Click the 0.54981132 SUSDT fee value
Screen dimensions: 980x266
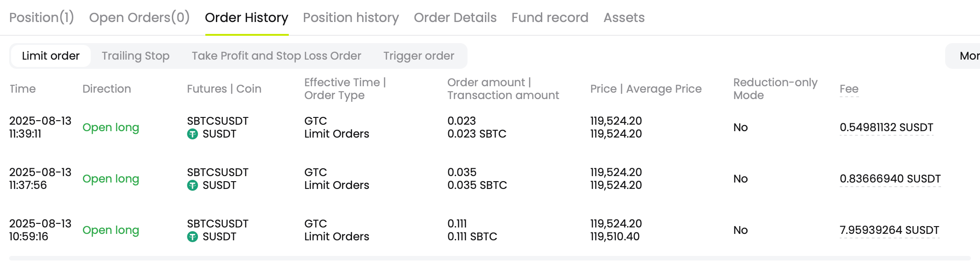(886, 127)
